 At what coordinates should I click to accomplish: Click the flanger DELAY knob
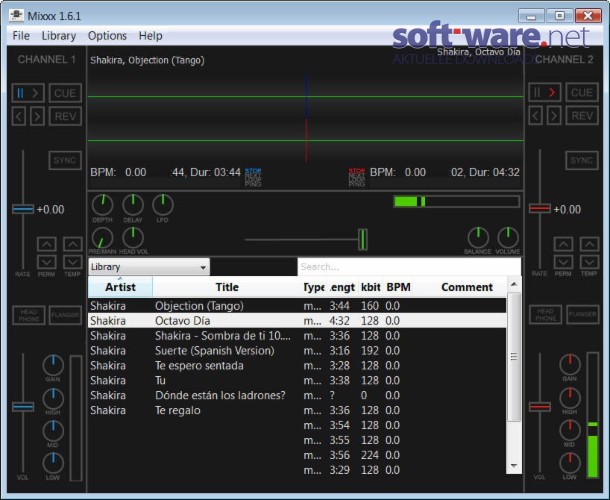pyautogui.click(x=133, y=205)
